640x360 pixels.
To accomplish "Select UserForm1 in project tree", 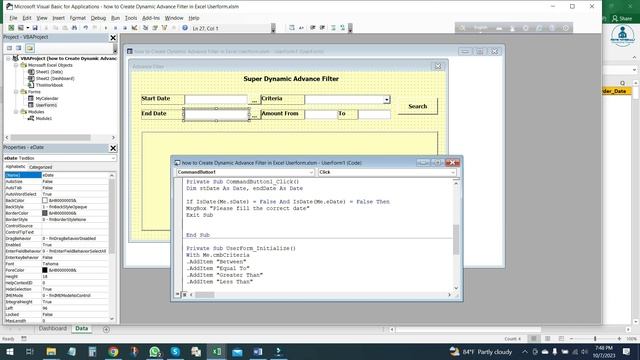I will tap(46, 105).
